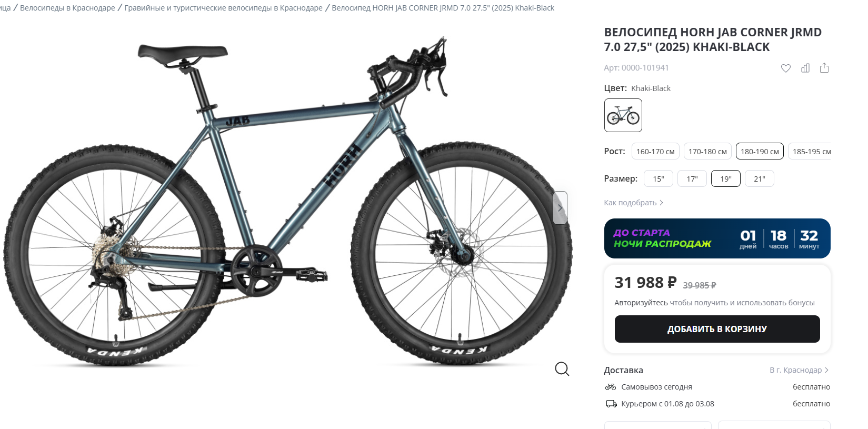The image size is (868, 429).
Task: Choose frame size 15"
Action: point(659,178)
